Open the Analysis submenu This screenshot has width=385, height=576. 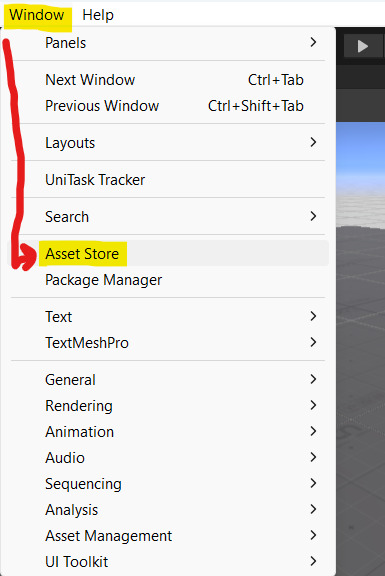168,510
